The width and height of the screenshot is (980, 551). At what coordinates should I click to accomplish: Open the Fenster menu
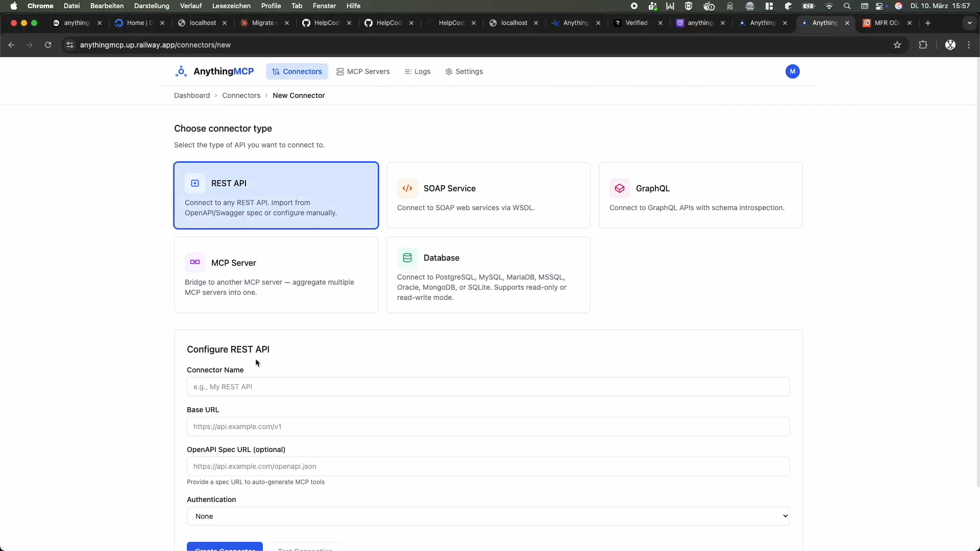(324, 6)
